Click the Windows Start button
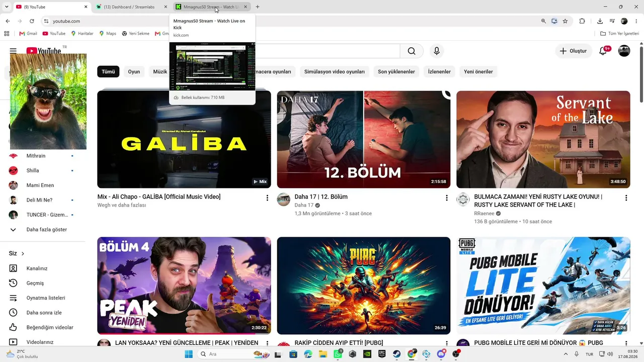The image size is (644, 362). click(x=189, y=354)
